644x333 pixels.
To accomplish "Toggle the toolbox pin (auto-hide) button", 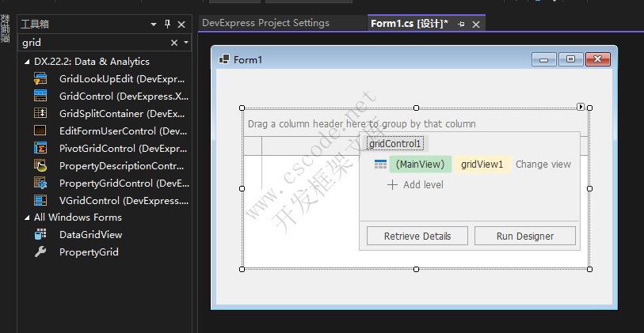I will coord(168,25).
